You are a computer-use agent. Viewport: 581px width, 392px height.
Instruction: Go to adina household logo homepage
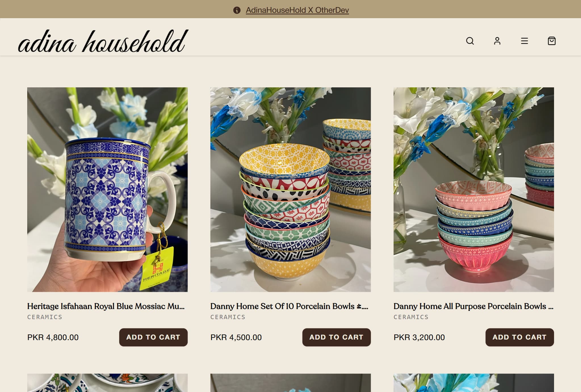click(103, 41)
